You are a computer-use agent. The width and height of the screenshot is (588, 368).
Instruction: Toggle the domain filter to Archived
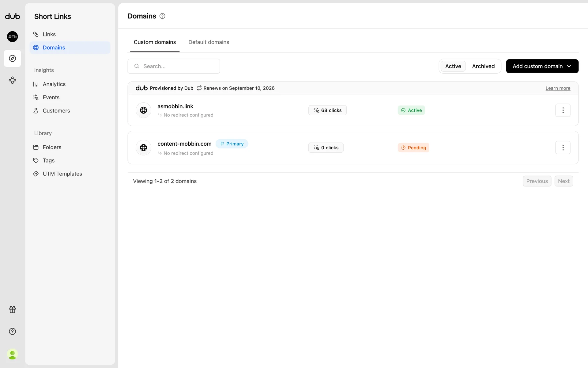483,66
